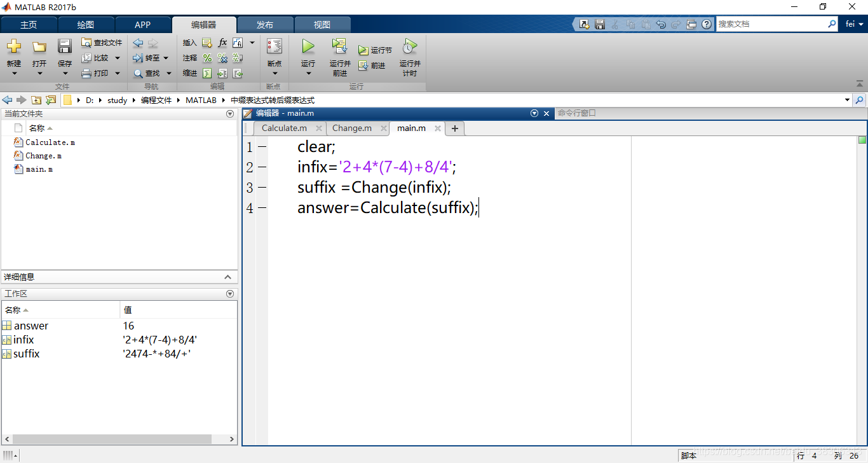Click the fx insert function icon

222,43
